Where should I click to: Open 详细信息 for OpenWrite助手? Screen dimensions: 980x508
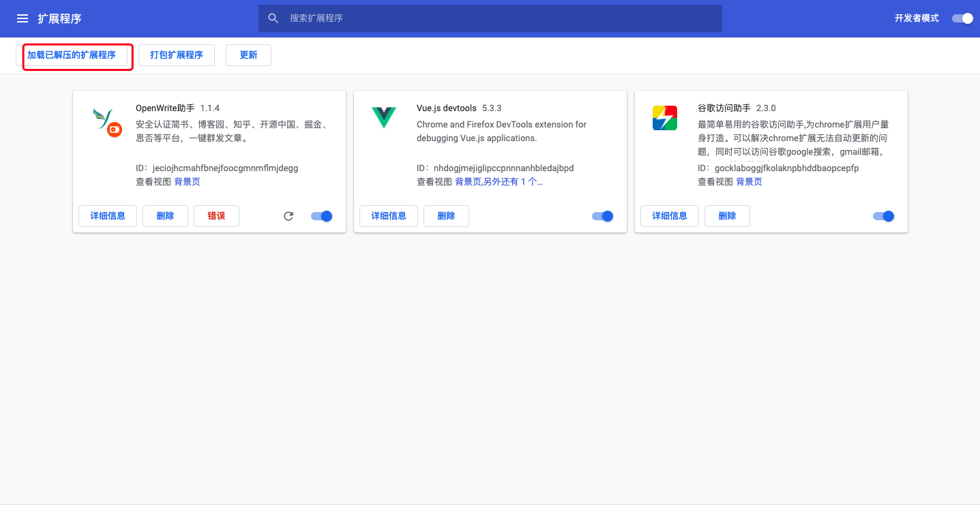[x=108, y=216]
